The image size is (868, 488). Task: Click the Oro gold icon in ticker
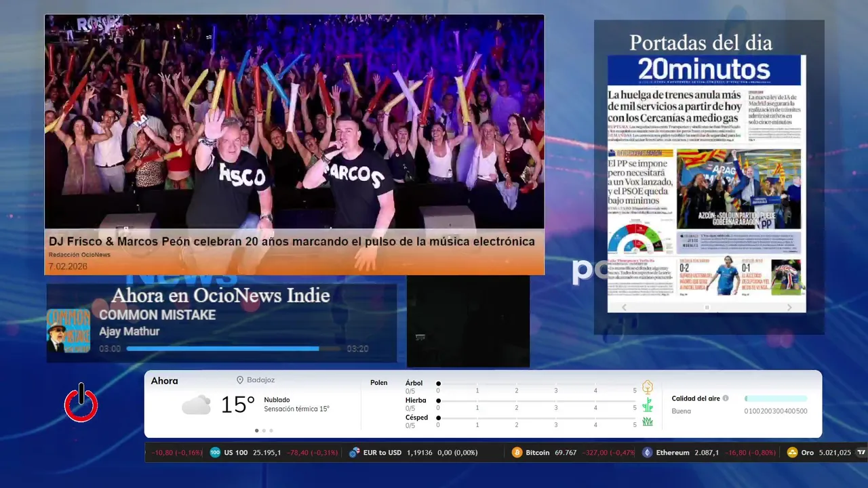click(x=792, y=452)
